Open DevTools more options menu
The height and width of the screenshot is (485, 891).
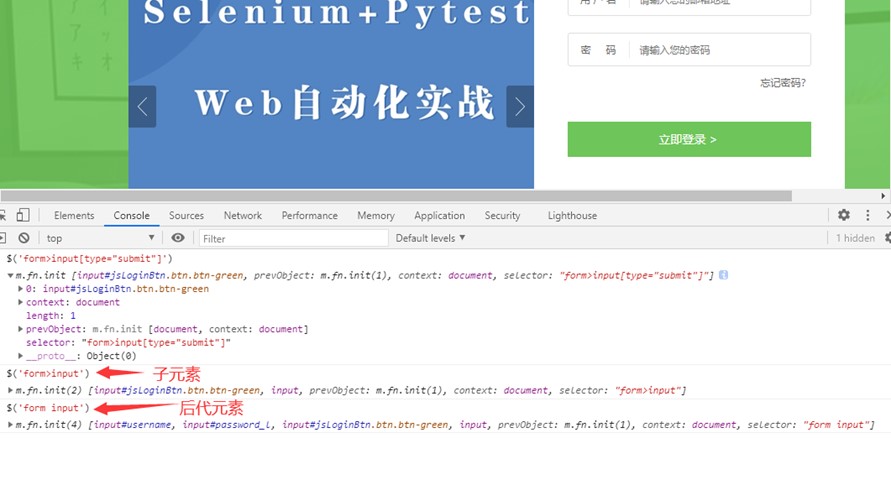click(x=868, y=215)
